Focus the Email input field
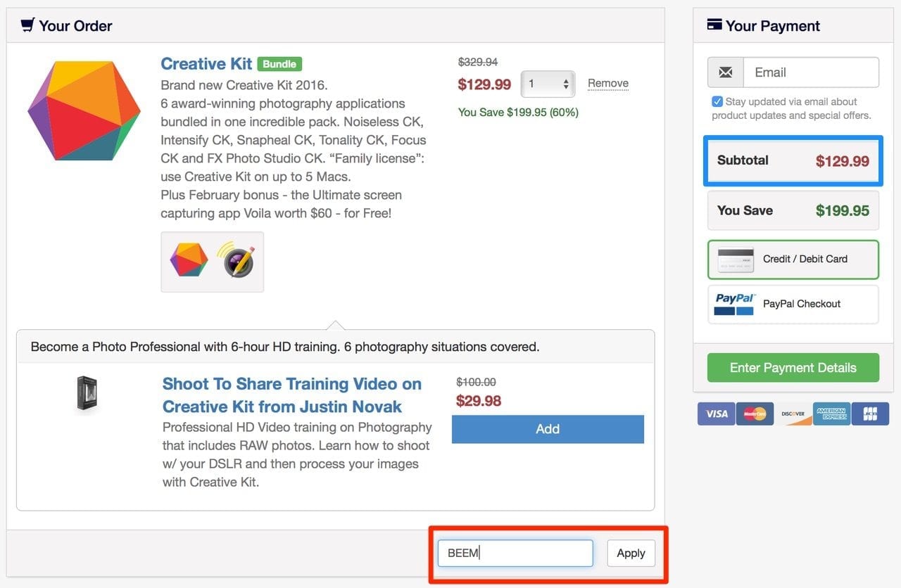901x588 pixels. tap(811, 72)
